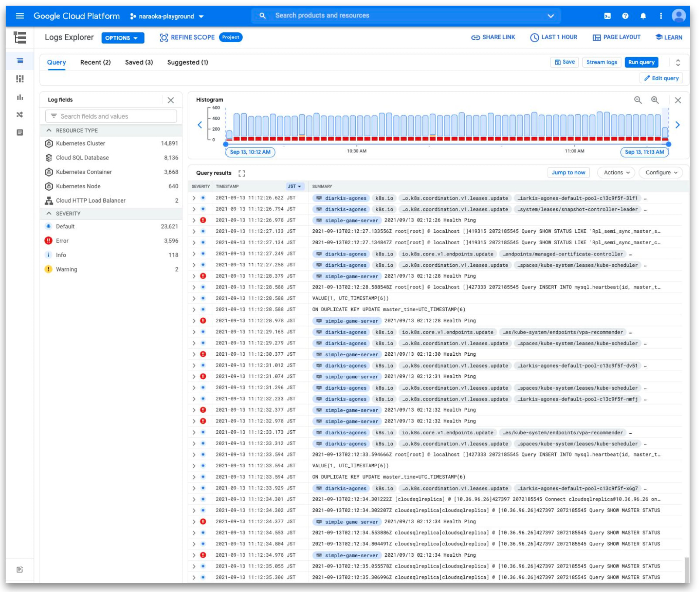Filter by Kubernetes Node resource type
Screen dimensions: 700x592
[111, 186]
